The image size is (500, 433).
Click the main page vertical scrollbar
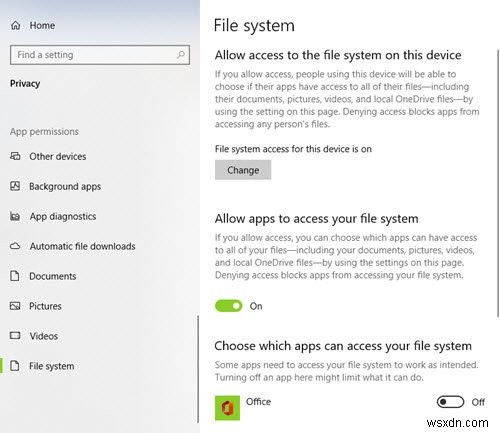point(498,183)
